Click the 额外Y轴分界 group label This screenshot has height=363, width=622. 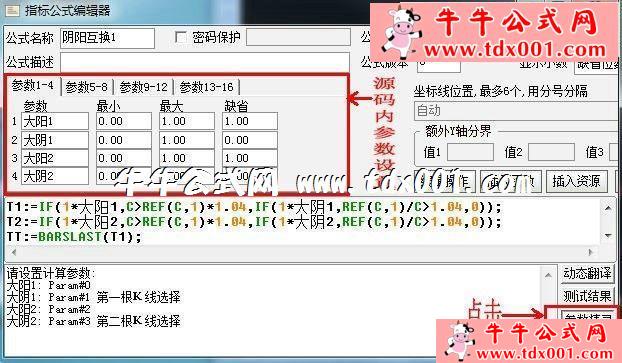(458, 131)
